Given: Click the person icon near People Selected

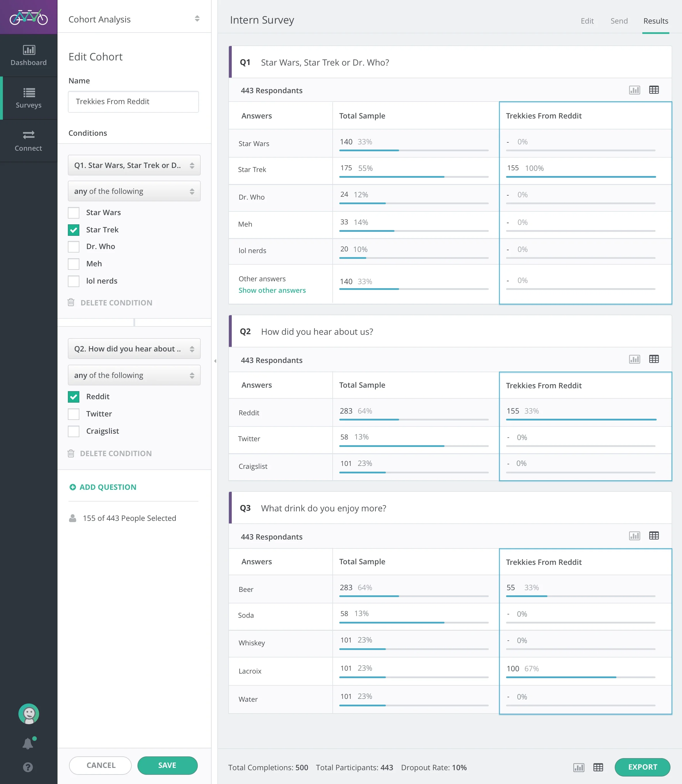Looking at the screenshot, I should point(73,518).
